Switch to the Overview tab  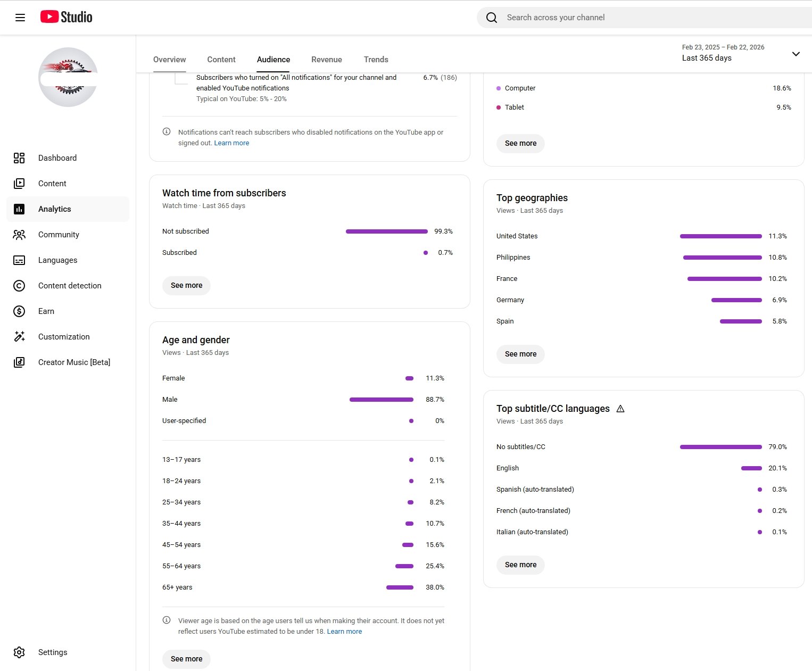pos(169,60)
